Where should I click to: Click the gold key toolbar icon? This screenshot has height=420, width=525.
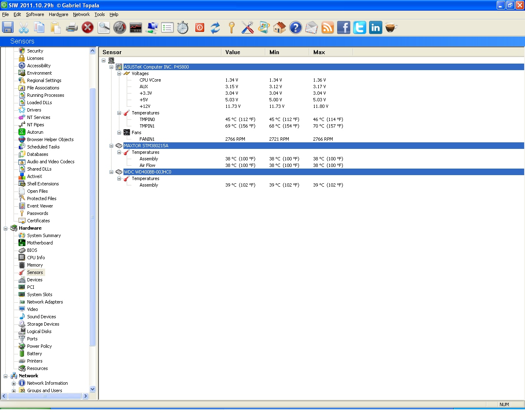(x=232, y=27)
